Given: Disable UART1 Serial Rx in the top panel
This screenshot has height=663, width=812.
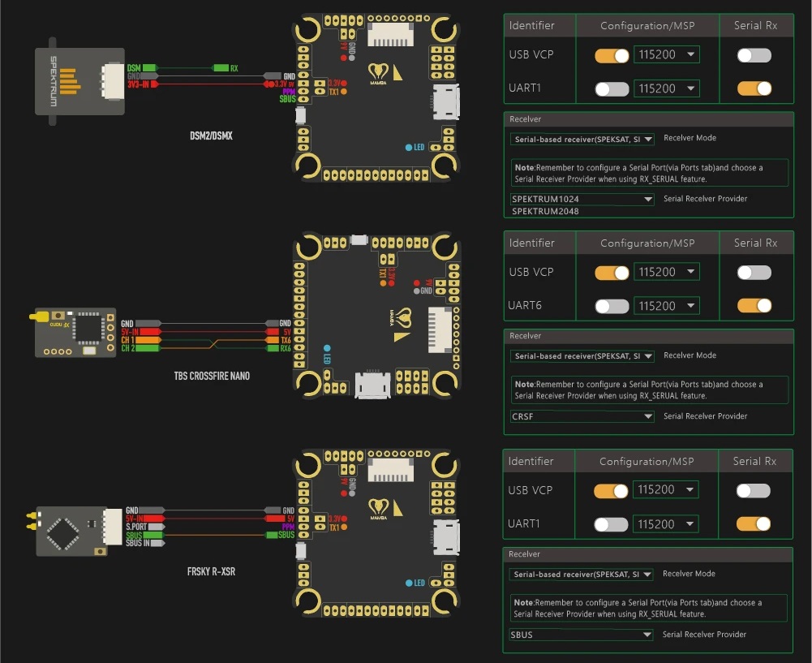Looking at the screenshot, I should click(x=754, y=88).
